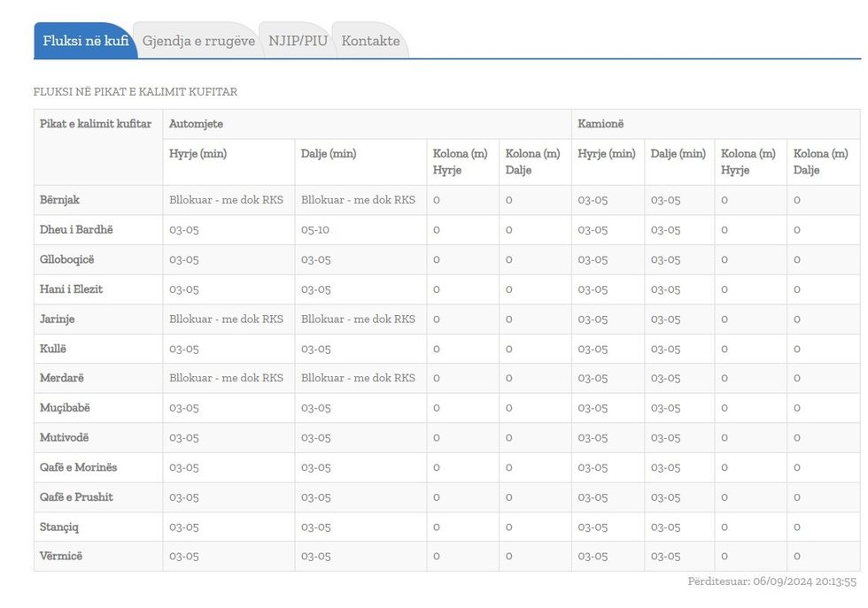This screenshot has height=608, width=868.
Task: Click the Bërnjak row label
Action: (x=59, y=200)
